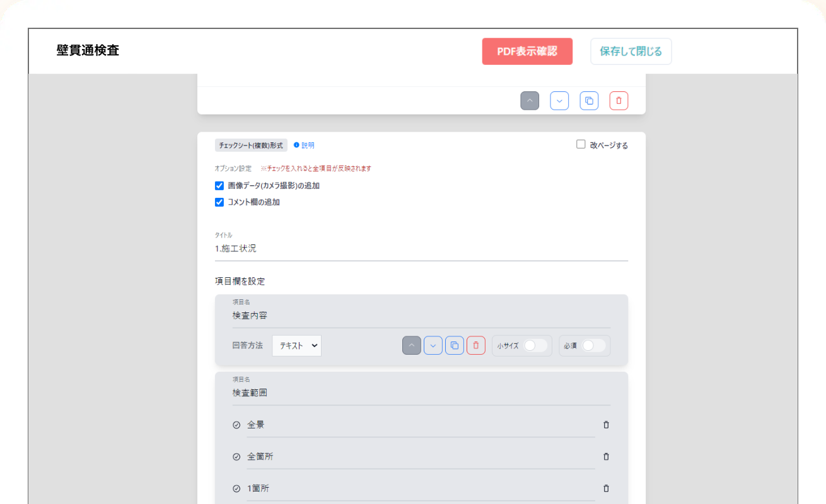Move 検査内容 item down with chevron

(x=433, y=345)
